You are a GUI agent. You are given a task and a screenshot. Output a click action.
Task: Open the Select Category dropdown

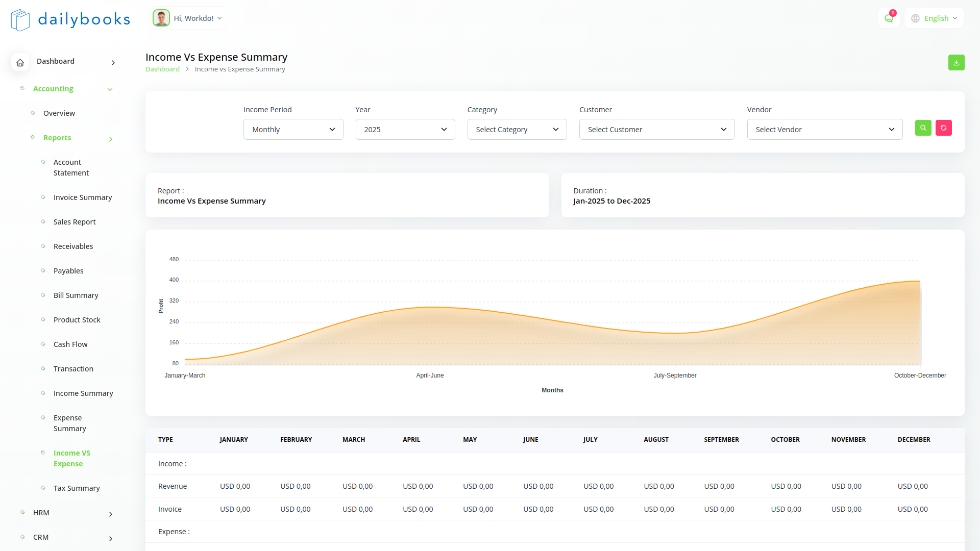[x=517, y=130]
